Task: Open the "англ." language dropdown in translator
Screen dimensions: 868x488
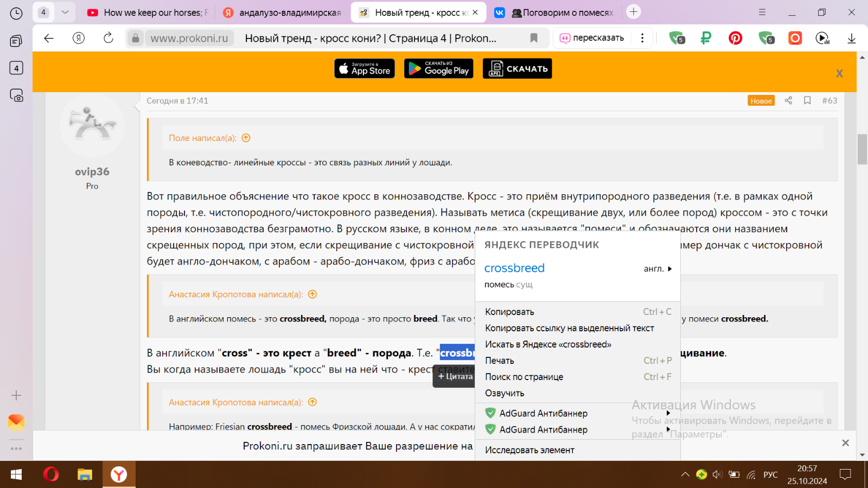Action: tap(658, 268)
